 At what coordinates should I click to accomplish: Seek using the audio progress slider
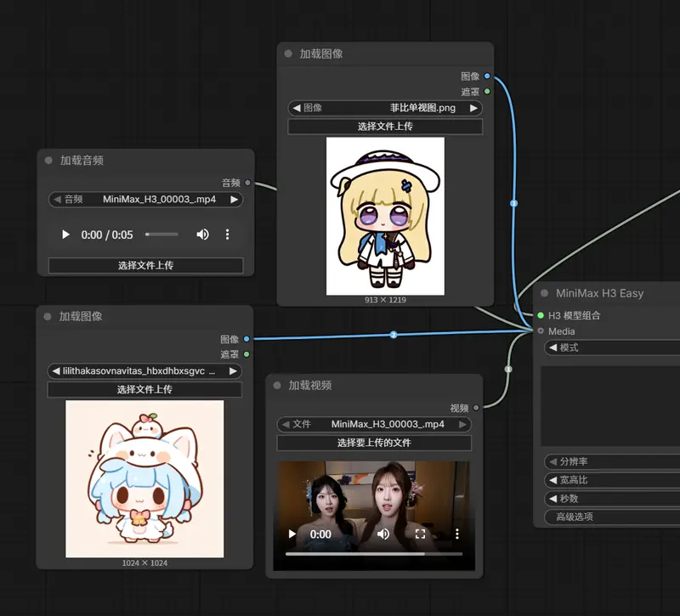(x=161, y=235)
